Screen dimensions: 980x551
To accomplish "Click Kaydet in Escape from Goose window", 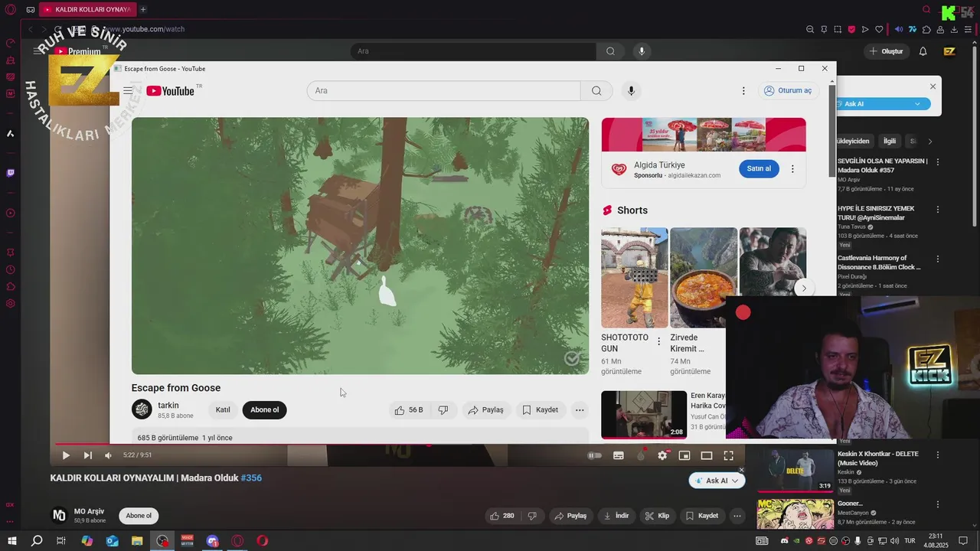I will pos(541,410).
